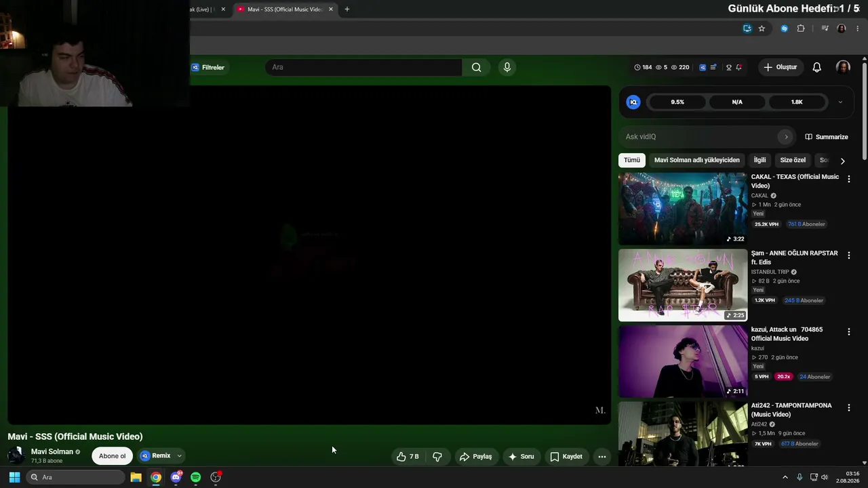Open the kazui Attack video thumbnail
Viewport: 868px width, 488px height.
point(683,361)
